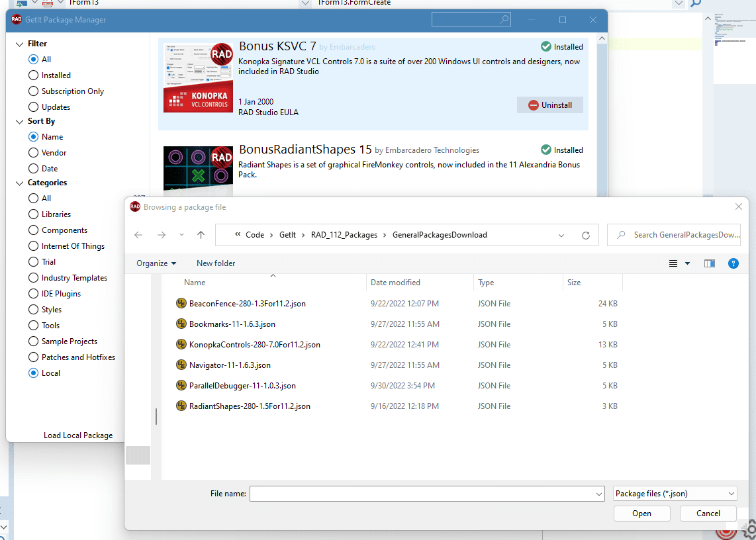The width and height of the screenshot is (756, 540).
Task: Open the File name history dropdown
Action: (599, 494)
